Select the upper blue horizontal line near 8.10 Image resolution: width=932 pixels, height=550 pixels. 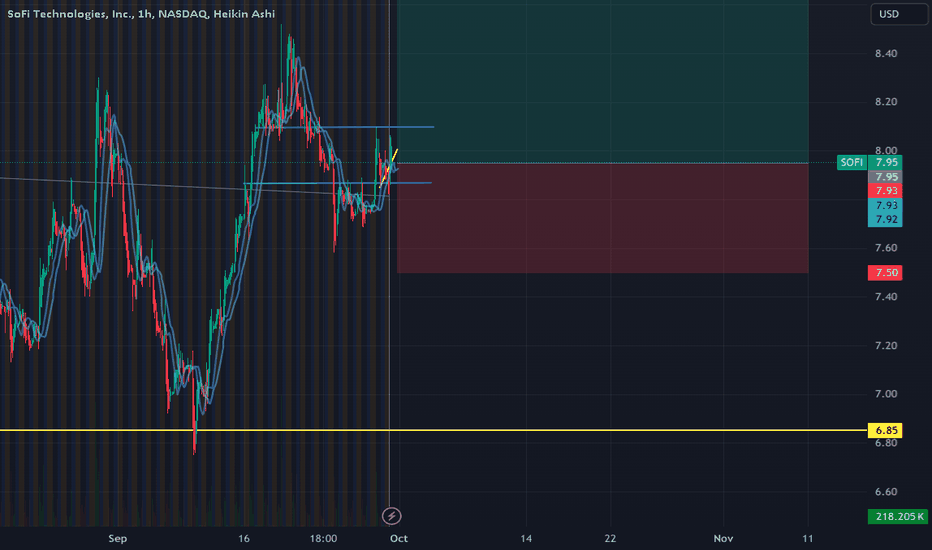pyautogui.click(x=345, y=127)
